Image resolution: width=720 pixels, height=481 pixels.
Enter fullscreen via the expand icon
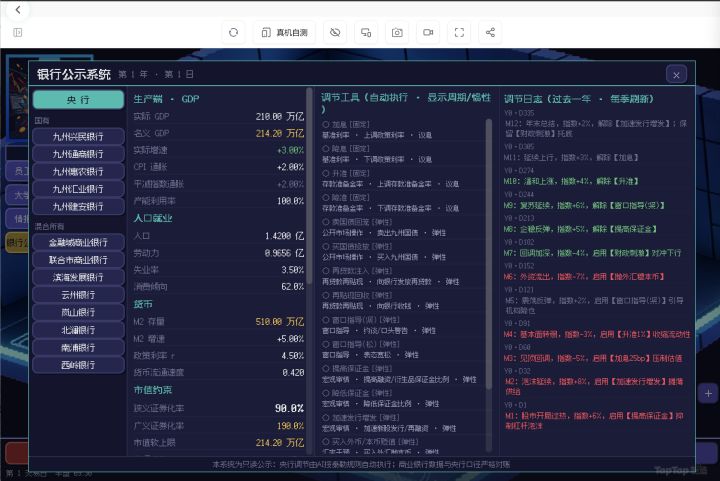click(x=459, y=33)
